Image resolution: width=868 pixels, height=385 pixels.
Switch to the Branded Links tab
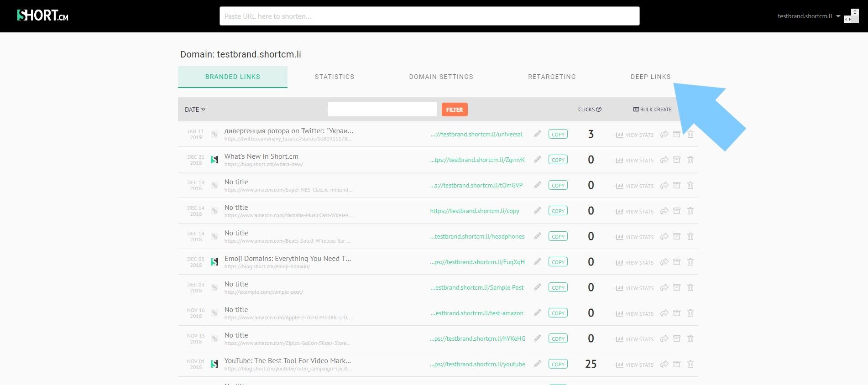[x=233, y=77]
